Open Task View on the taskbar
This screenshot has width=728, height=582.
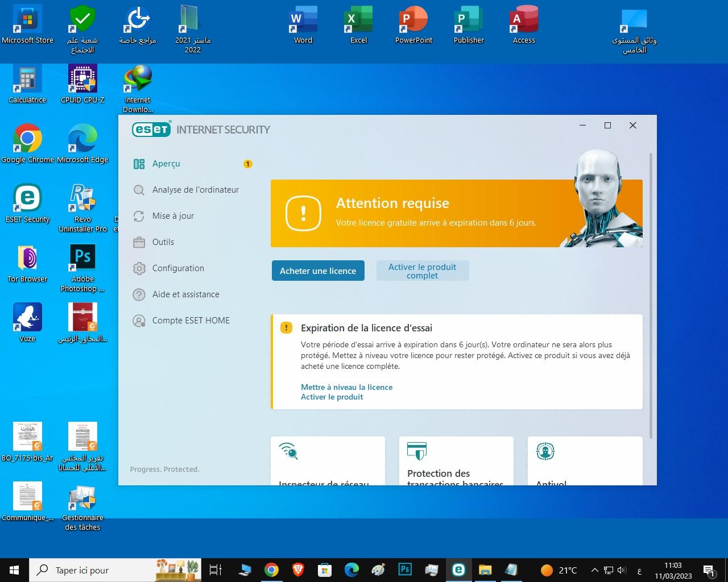[x=216, y=570]
